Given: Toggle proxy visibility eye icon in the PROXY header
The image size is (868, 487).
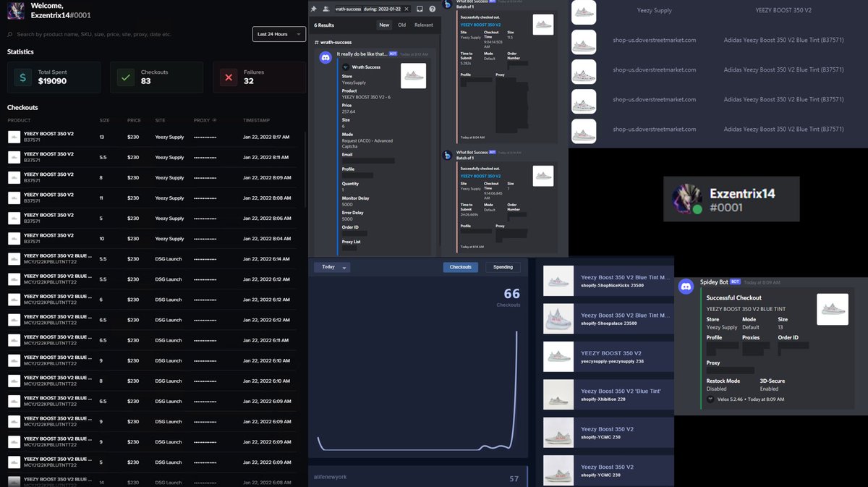Looking at the screenshot, I should point(213,120).
